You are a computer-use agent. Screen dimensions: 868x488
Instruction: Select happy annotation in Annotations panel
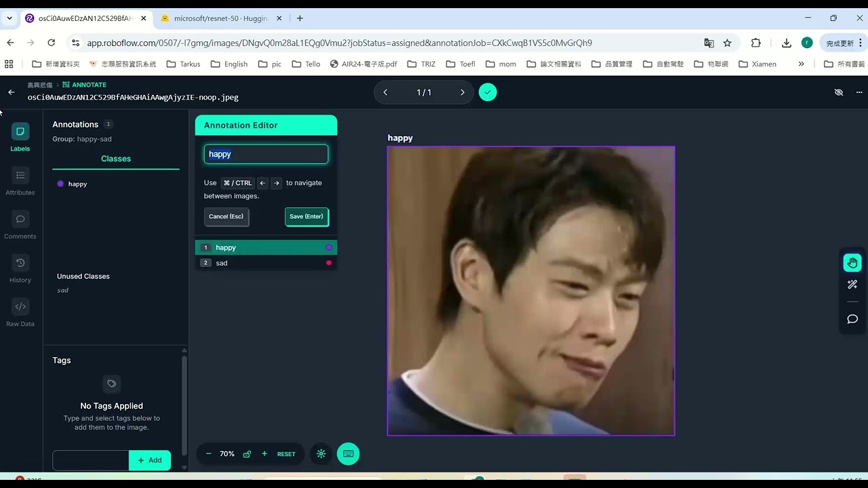coord(77,184)
